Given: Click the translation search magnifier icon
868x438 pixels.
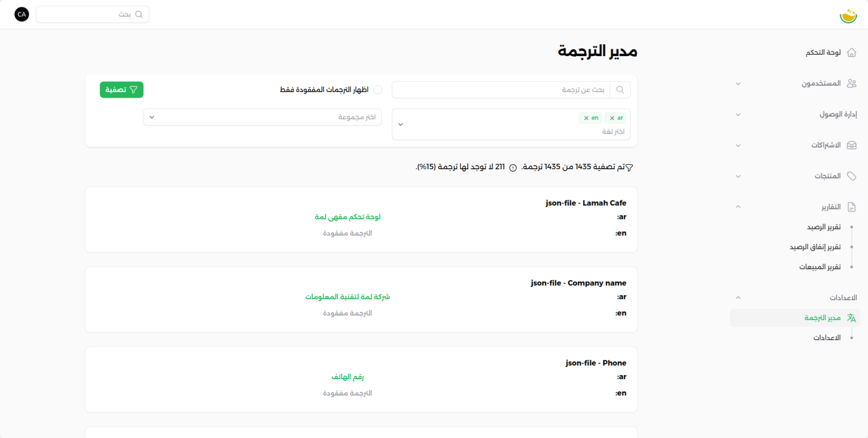Looking at the screenshot, I should click(x=620, y=90).
